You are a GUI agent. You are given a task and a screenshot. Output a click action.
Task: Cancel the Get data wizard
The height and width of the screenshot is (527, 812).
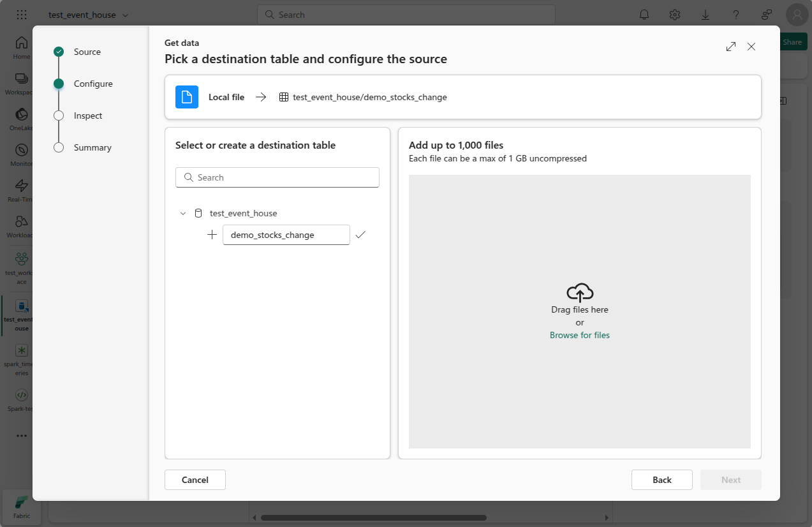tap(195, 479)
